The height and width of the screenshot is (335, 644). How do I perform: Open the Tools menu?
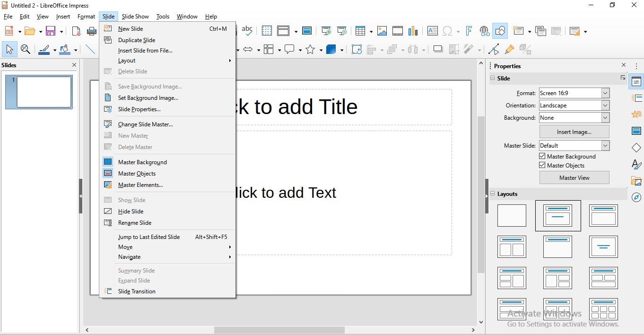point(163,17)
